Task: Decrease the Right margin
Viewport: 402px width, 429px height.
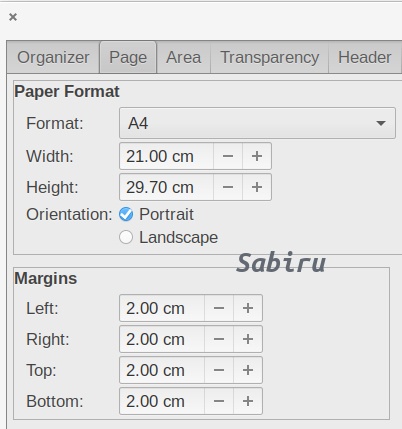Action: [x=219, y=339]
